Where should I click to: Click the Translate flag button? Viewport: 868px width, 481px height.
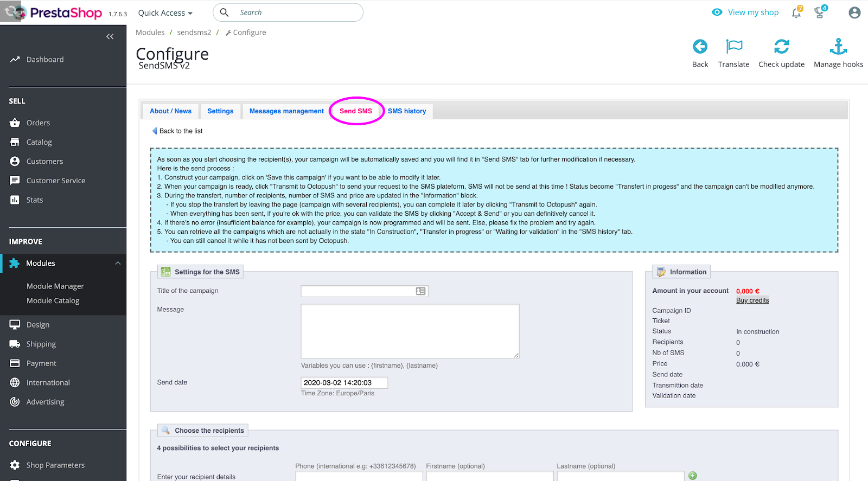pos(733,53)
